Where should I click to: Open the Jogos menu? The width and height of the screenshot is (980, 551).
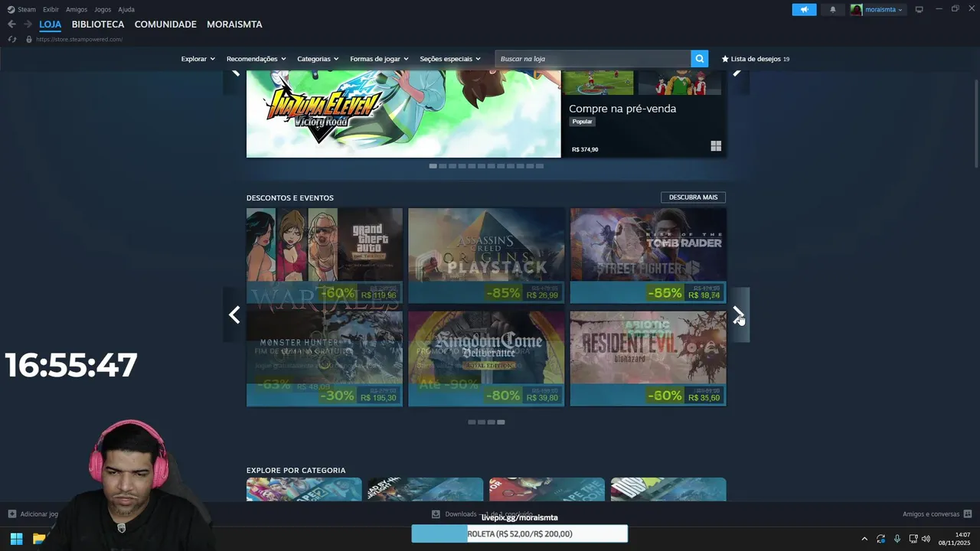click(x=103, y=9)
